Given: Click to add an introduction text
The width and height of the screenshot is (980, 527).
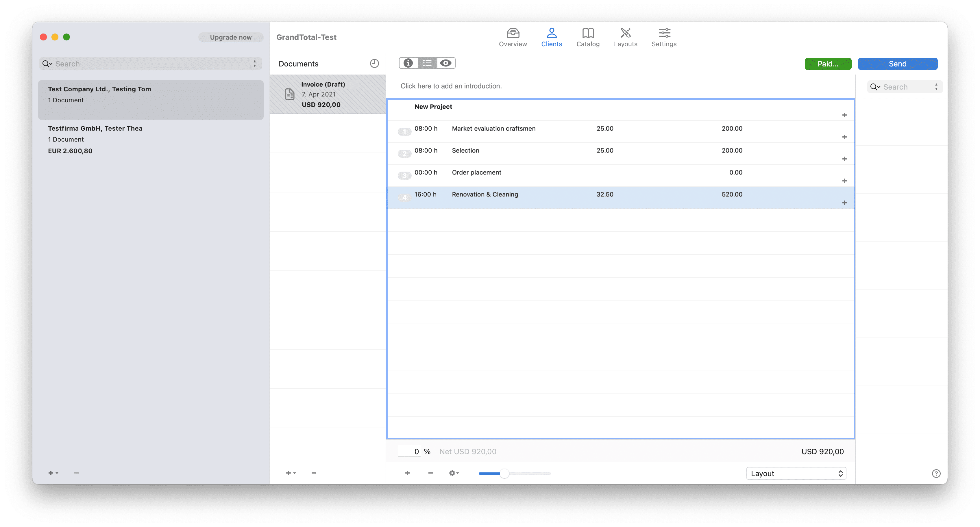Looking at the screenshot, I should [x=451, y=86].
